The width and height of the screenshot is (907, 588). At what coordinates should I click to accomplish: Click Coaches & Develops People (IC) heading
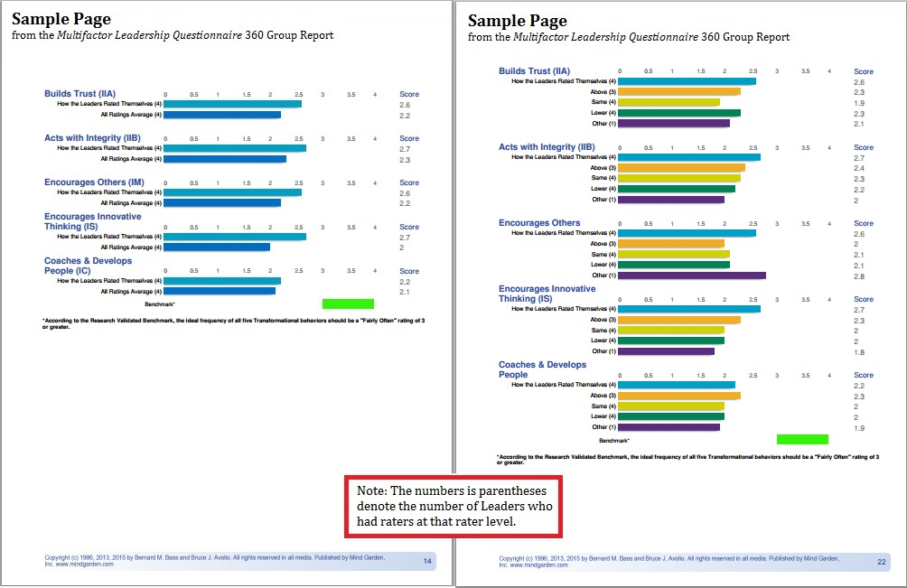point(88,266)
